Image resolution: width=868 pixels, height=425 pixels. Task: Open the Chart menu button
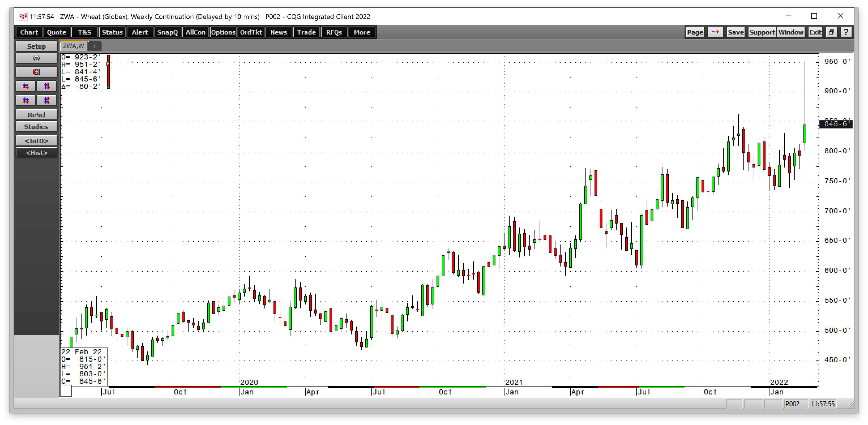click(x=29, y=32)
